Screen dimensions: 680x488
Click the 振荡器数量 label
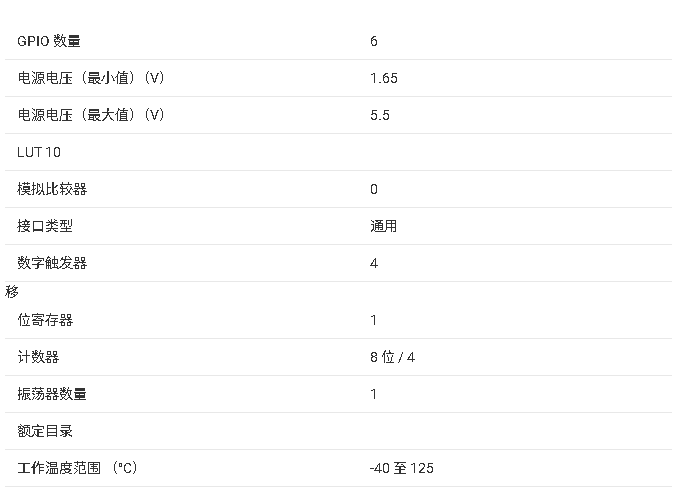[x=52, y=394]
